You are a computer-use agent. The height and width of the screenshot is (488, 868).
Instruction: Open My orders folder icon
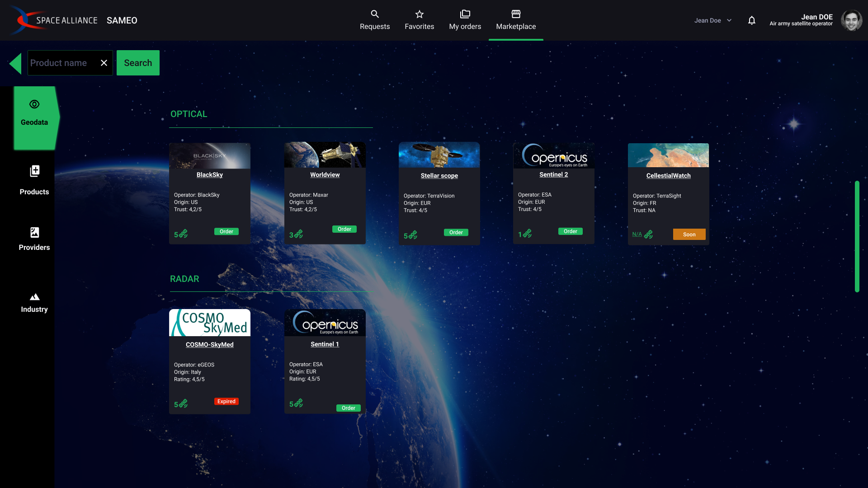coord(465,14)
